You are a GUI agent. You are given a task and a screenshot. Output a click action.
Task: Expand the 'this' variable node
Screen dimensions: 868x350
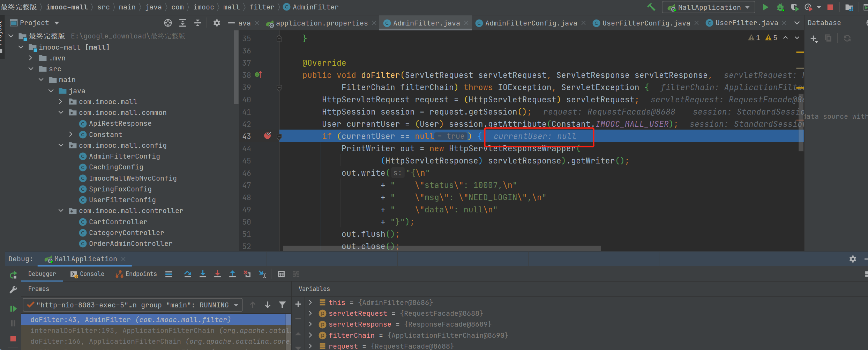tap(310, 302)
